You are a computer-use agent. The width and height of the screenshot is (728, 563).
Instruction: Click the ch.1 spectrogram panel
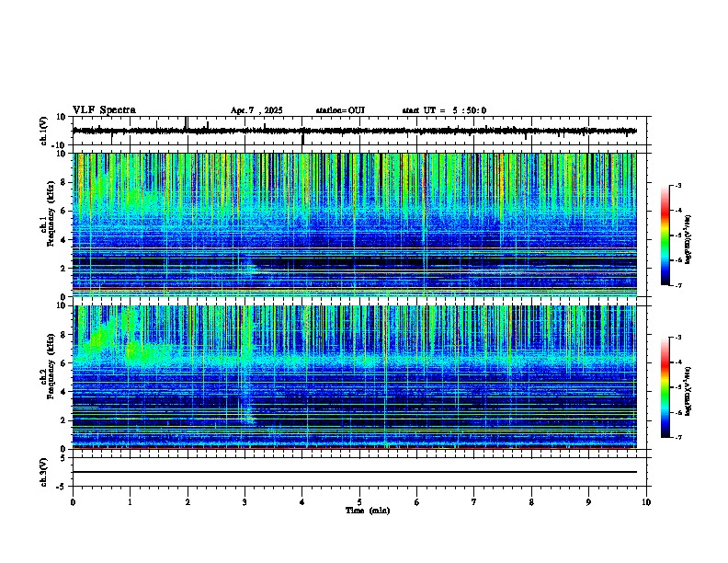coord(354,224)
